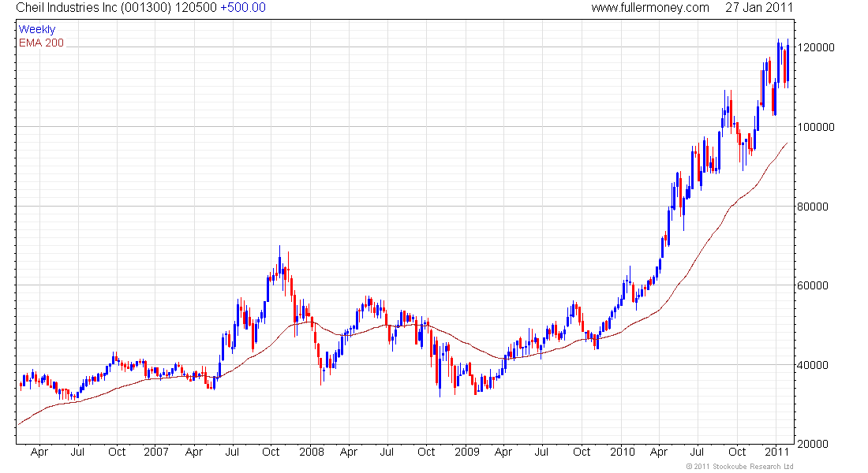This screenshot has height=473, width=868.
Task: Click the '2008' year label on time axis
Action: [x=311, y=452]
